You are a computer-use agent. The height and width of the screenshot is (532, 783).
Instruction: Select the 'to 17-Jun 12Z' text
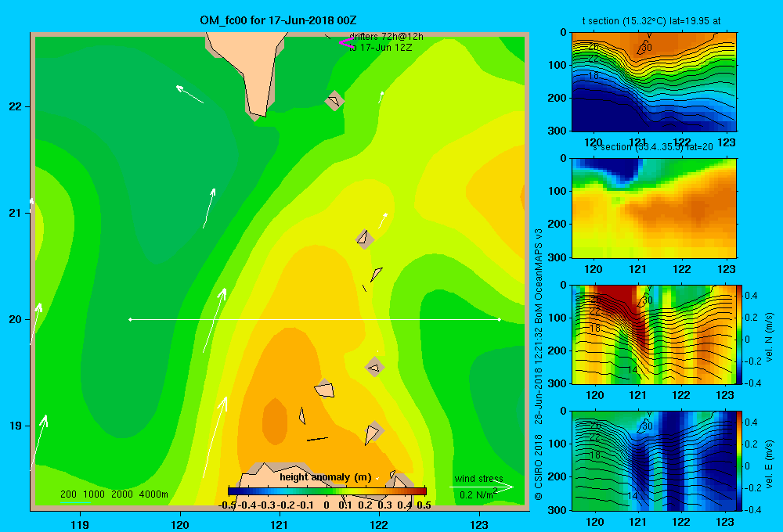381,48
